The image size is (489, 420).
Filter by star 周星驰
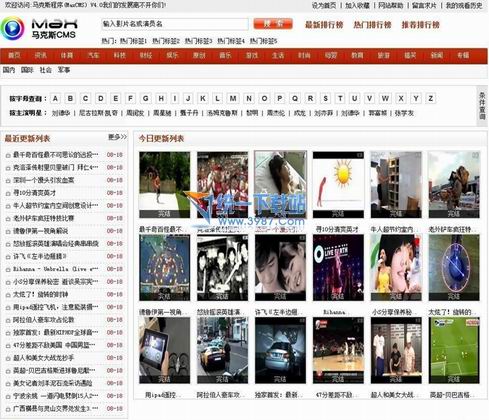tap(162, 113)
